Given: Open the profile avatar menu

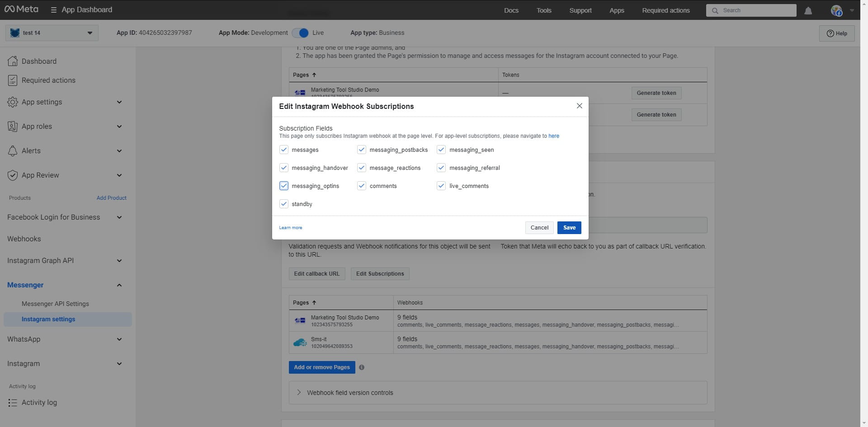Looking at the screenshot, I should tap(836, 10).
